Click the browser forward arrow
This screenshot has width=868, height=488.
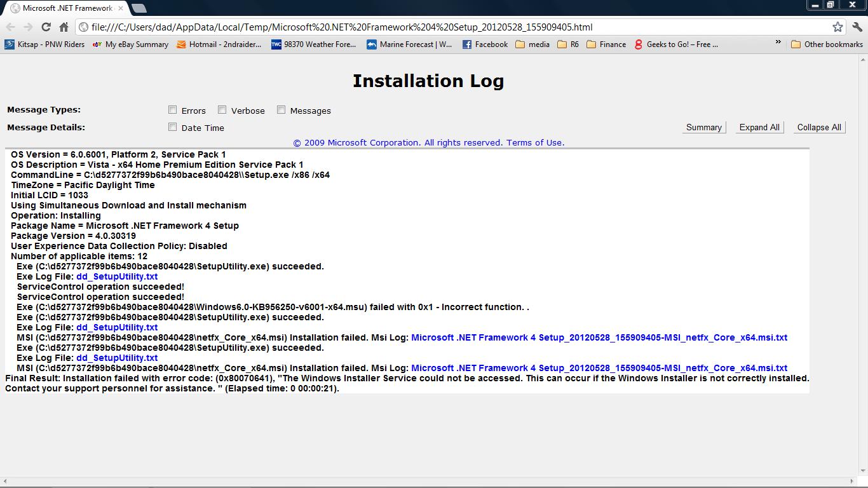pyautogui.click(x=28, y=27)
